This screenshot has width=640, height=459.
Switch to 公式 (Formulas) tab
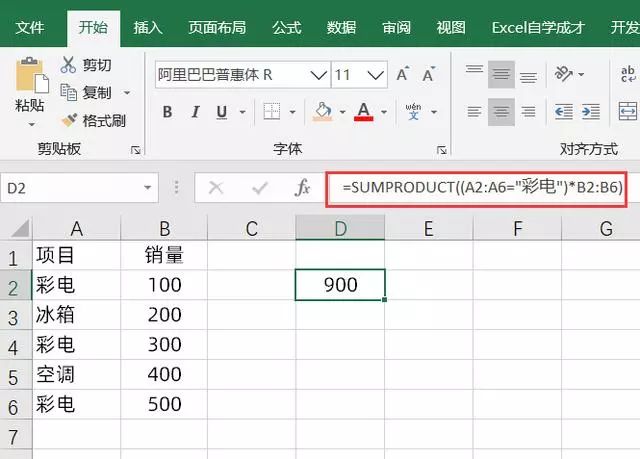287,28
